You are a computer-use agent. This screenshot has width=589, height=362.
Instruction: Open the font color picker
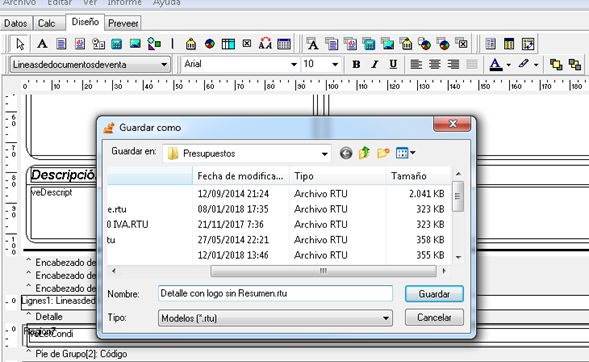(x=509, y=65)
